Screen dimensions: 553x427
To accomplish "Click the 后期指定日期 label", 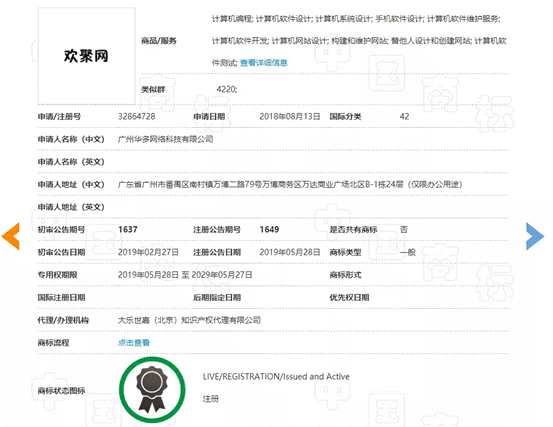I will [217, 297].
